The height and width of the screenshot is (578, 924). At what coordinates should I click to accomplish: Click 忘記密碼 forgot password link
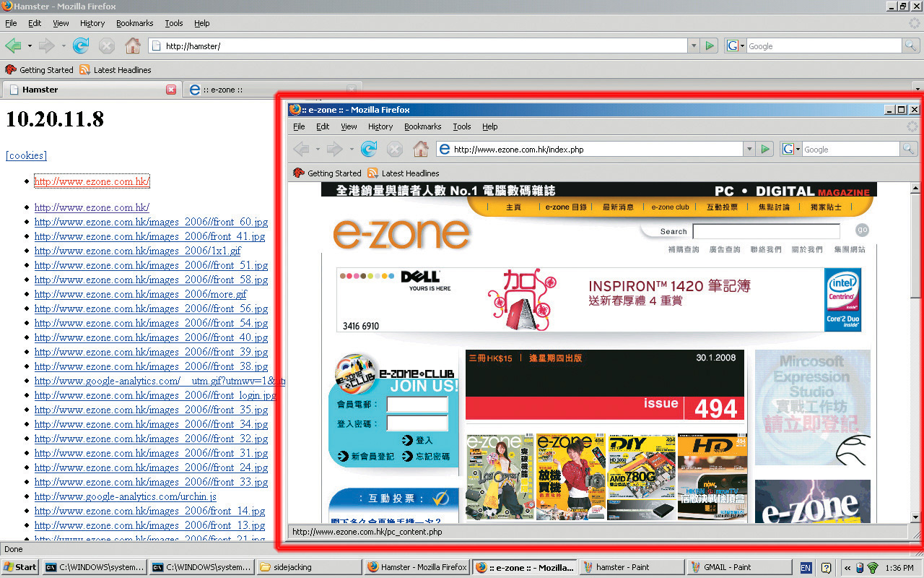pyautogui.click(x=427, y=457)
